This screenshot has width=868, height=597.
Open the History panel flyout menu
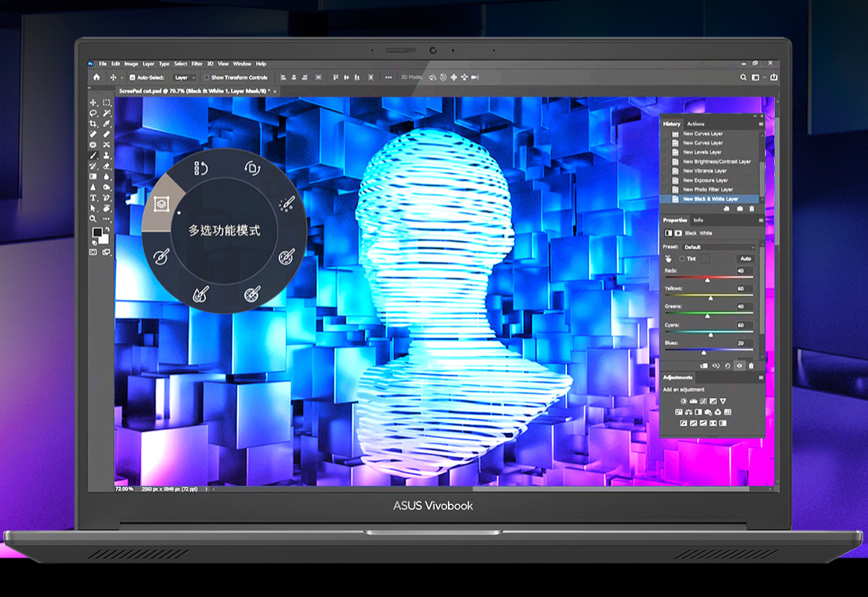(761, 124)
